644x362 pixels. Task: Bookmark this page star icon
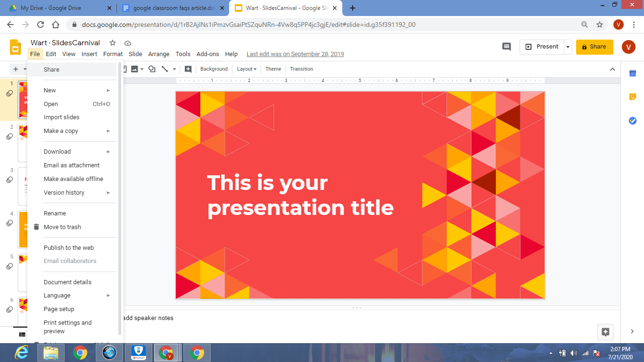click(x=600, y=25)
